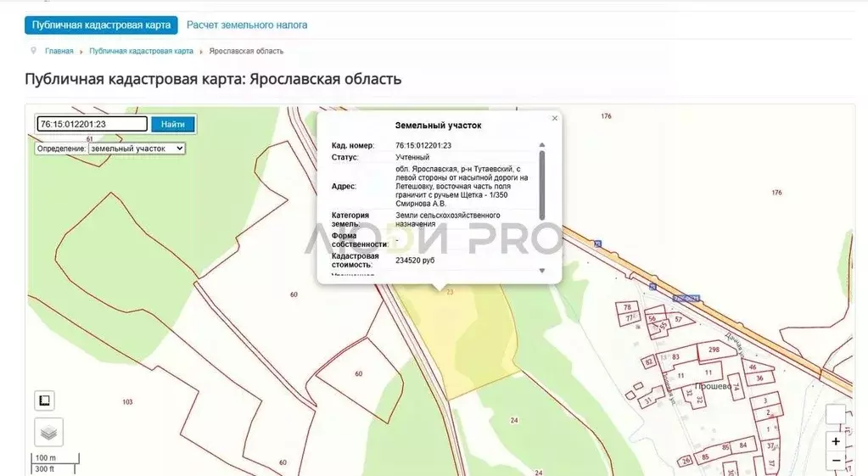The width and height of the screenshot is (868, 476).
Task: Click the Прошево village label
Action: click(713, 386)
